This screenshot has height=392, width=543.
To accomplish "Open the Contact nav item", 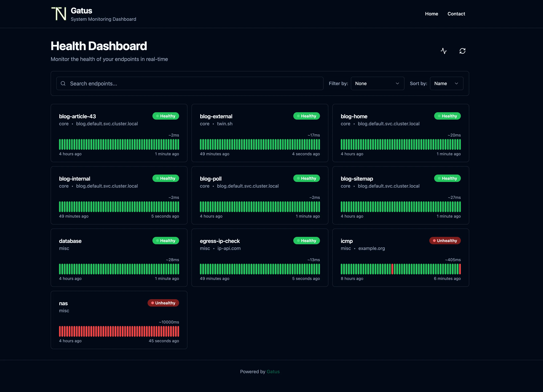I will (x=456, y=14).
